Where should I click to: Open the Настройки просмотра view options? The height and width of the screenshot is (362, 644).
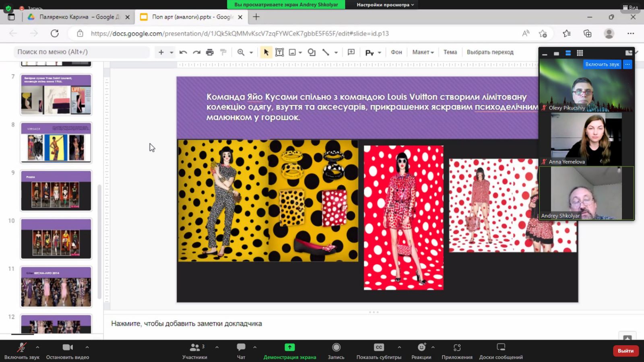(x=385, y=5)
